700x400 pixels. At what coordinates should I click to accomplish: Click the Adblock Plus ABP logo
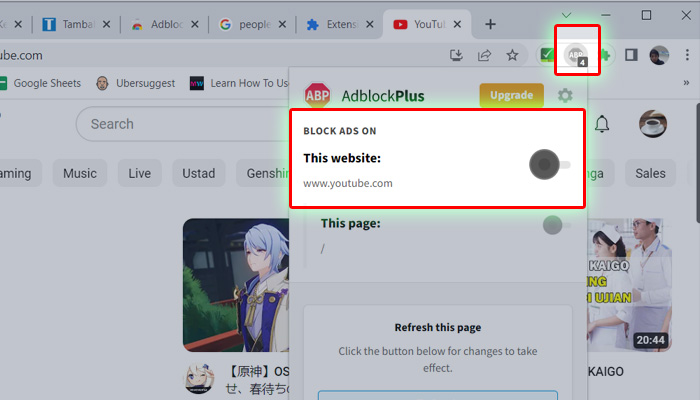317,95
